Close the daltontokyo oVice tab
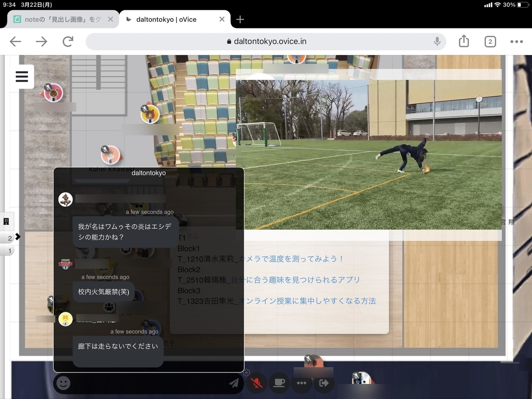This screenshot has height=399, width=532. 222,20
